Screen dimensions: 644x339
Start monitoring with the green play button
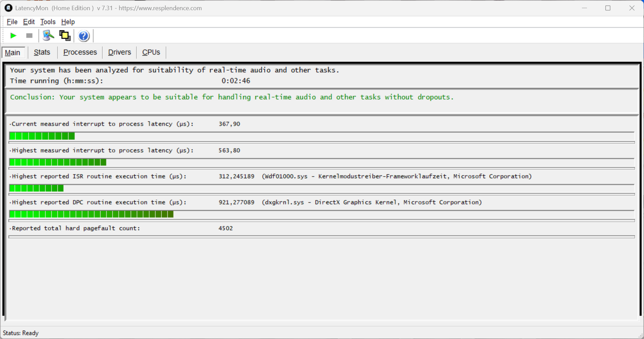(x=13, y=36)
